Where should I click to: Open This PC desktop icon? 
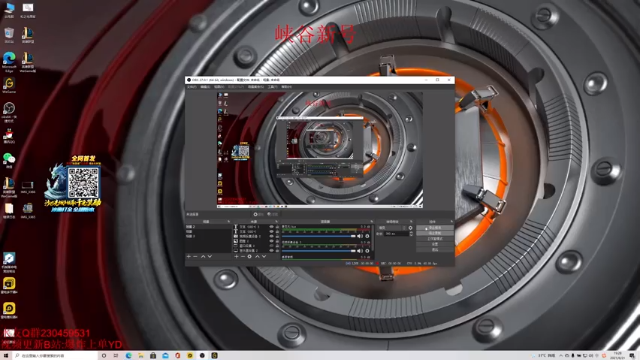click(x=9, y=10)
